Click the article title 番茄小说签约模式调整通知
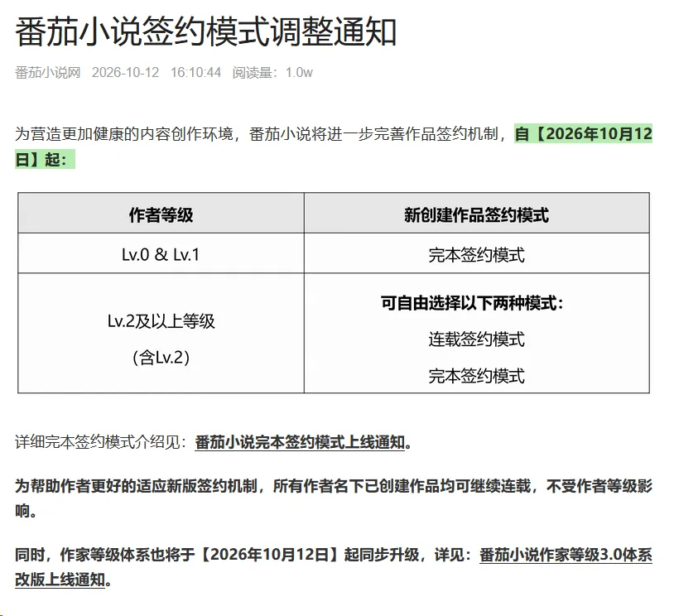 pyautogui.click(x=206, y=32)
